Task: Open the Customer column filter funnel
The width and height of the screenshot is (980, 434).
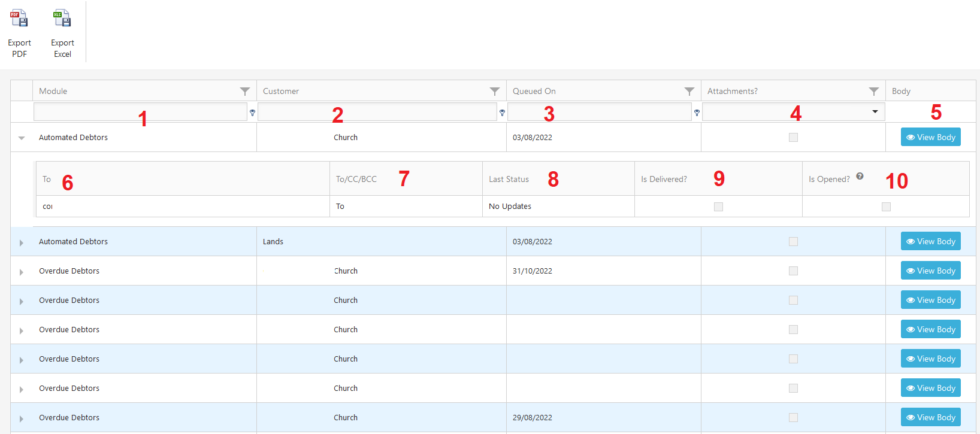Action: point(495,91)
